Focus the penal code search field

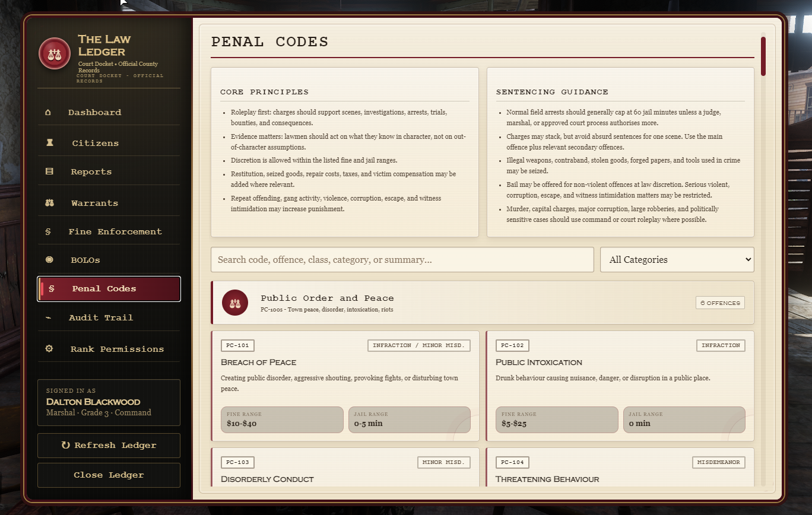pos(402,260)
